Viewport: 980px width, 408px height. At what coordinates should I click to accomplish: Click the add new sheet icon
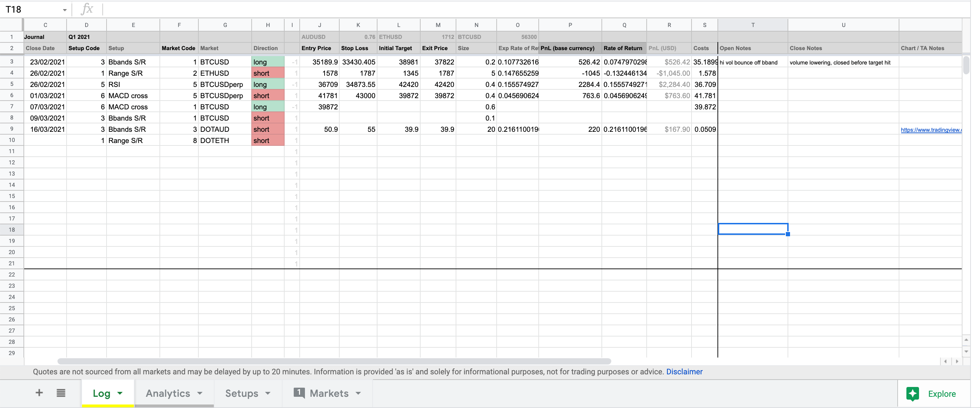(x=40, y=393)
